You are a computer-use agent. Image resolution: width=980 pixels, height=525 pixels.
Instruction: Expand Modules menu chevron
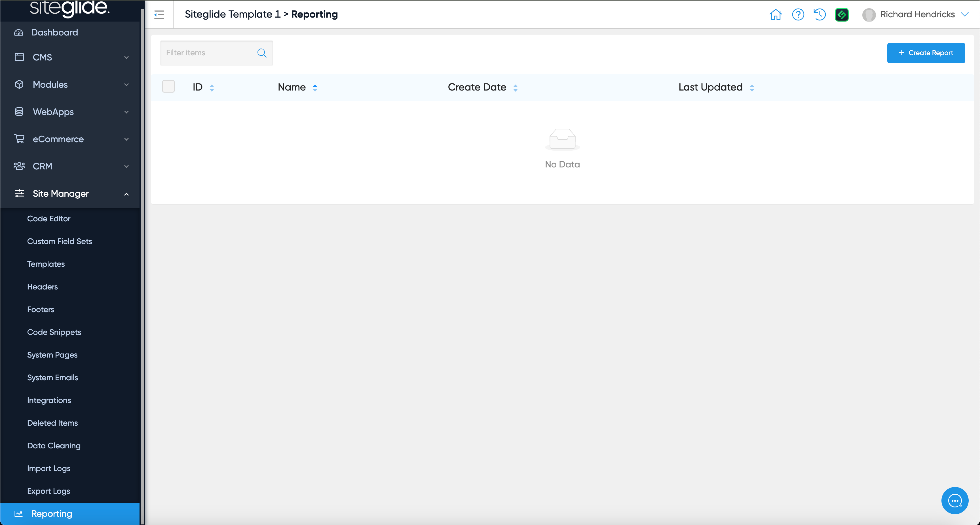pyautogui.click(x=126, y=85)
